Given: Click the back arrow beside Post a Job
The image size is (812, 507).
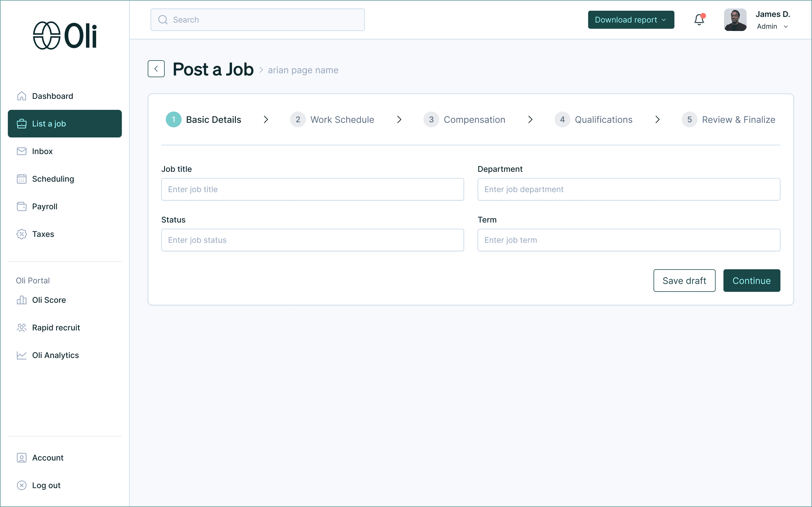Looking at the screenshot, I should click(156, 69).
